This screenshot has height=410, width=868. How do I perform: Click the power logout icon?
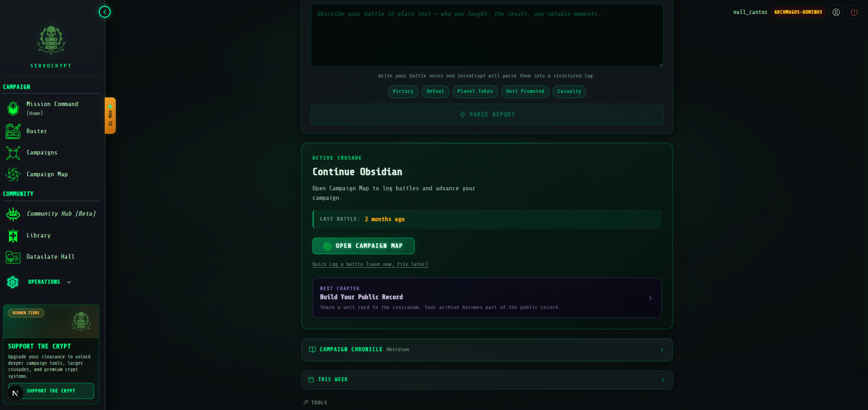[854, 12]
